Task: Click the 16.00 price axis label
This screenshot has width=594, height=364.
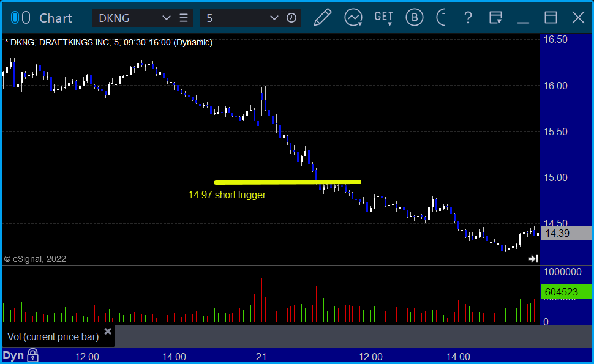Action: [x=556, y=86]
